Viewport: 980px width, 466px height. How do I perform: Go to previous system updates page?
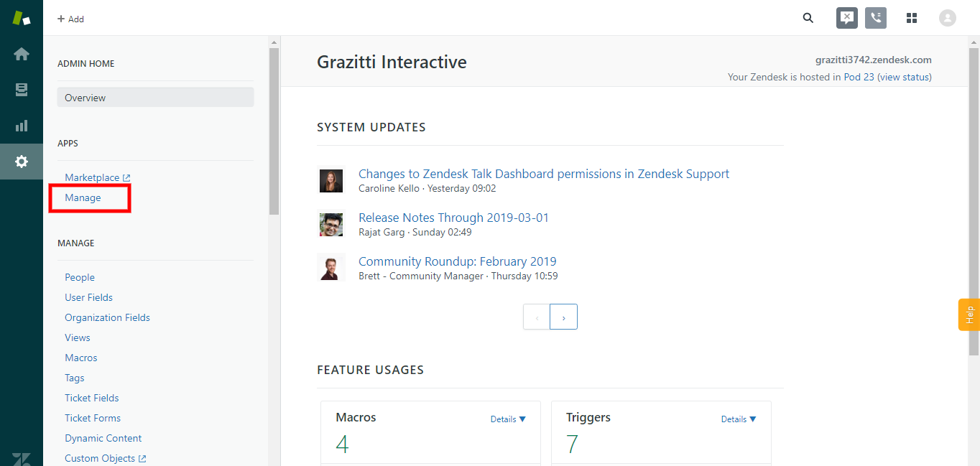coord(537,317)
